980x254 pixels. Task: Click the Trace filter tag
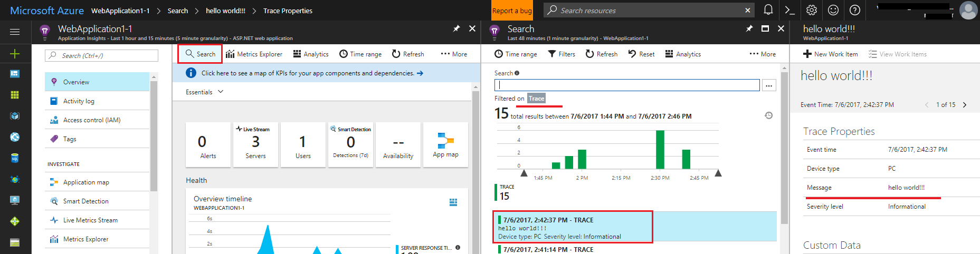[536, 98]
